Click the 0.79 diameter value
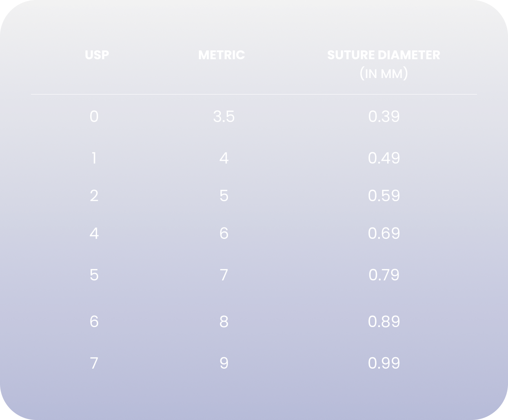Screen dimensions: 508x420 pos(384,275)
